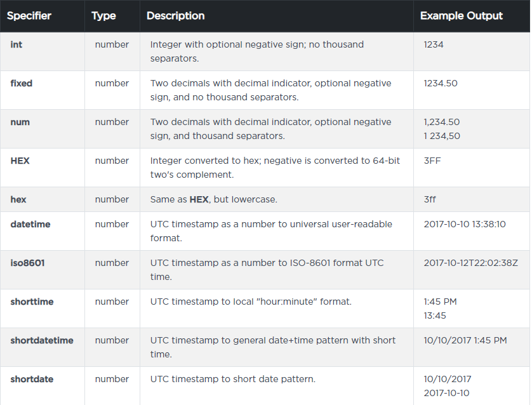Screen dimensions: 532x405
Task: Click the Description column header
Action: pos(176,16)
